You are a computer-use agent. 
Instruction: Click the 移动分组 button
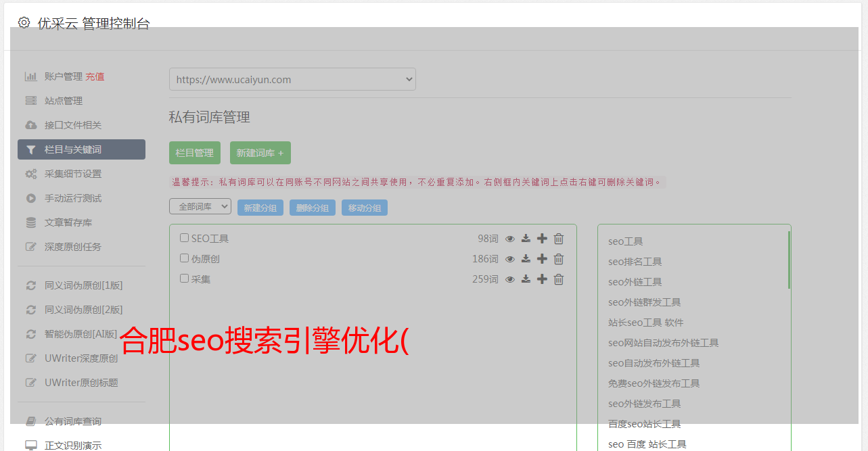[365, 208]
